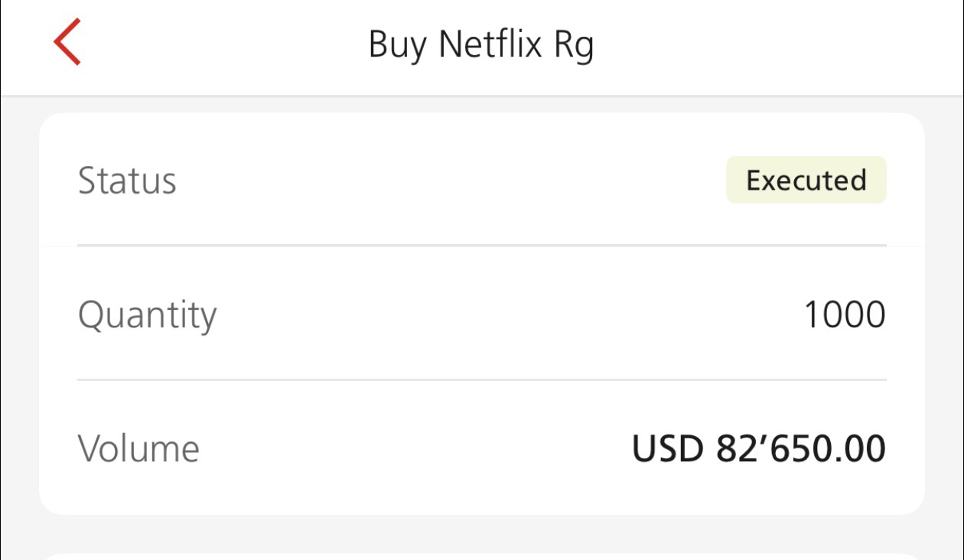Click "Rg" at end of header title
Viewport: 964px width, 560px height.
point(573,46)
